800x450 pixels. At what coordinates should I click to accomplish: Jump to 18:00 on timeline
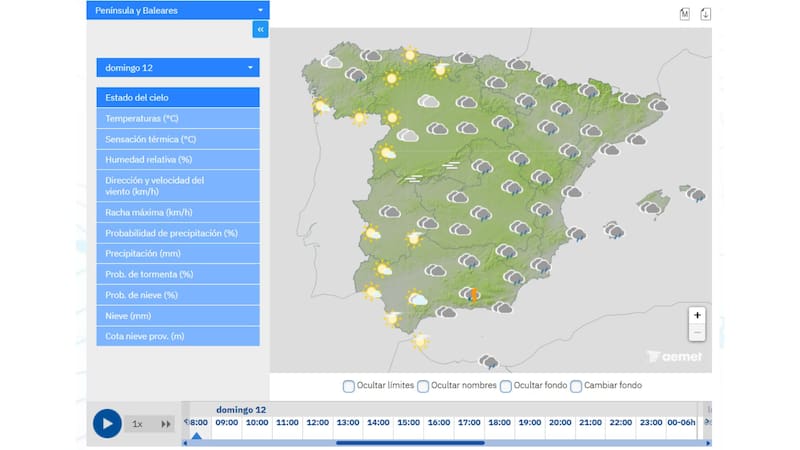(499, 422)
